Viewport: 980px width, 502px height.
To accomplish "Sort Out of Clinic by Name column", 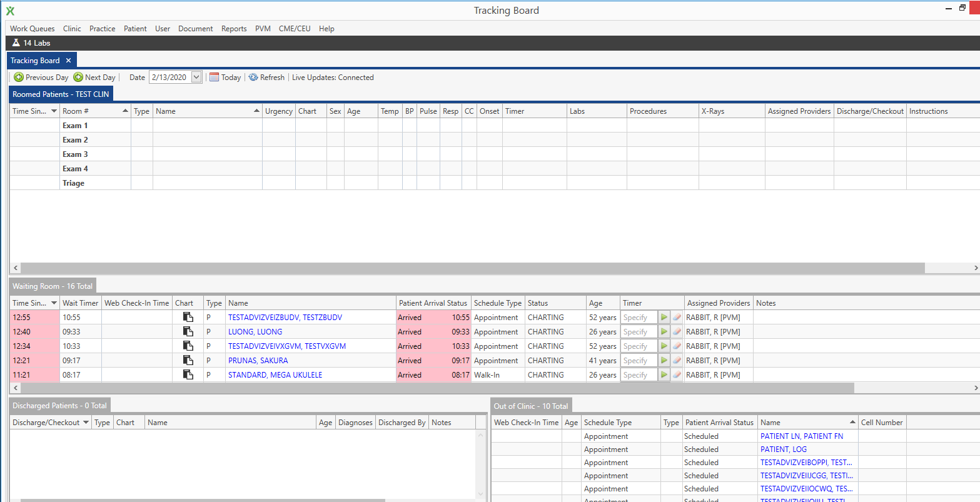I will click(x=808, y=423).
